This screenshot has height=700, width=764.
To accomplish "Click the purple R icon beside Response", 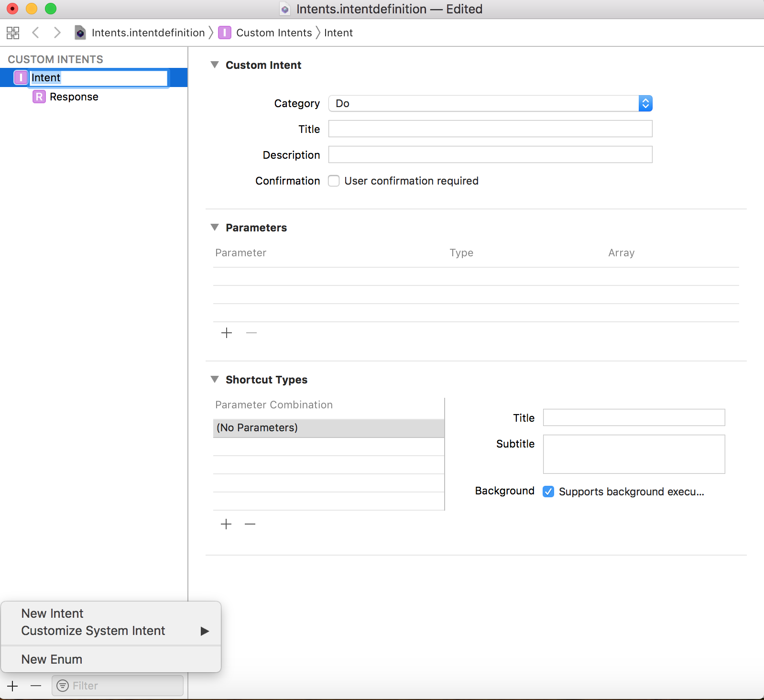I will coord(39,97).
